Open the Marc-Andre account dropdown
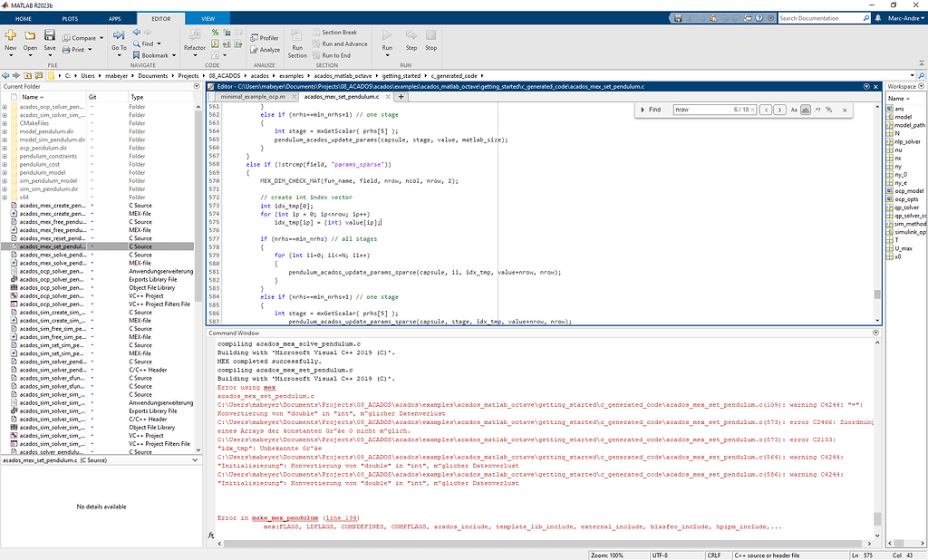This screenshot has height=560, width=928. pyautogui.click(x=906, y=18)
